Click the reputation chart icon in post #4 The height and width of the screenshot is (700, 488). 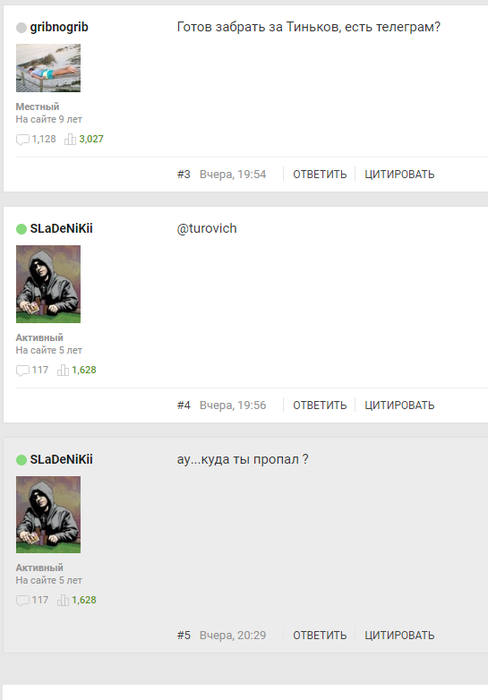(x=63, y=370)
